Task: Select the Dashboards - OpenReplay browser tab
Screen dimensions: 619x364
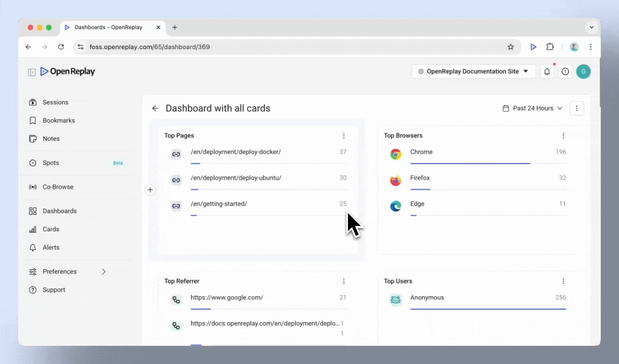Action: 112,27
